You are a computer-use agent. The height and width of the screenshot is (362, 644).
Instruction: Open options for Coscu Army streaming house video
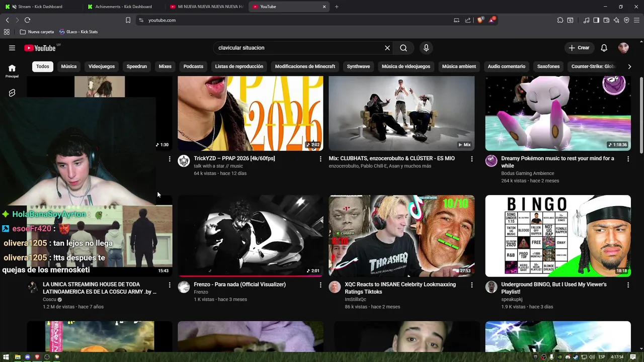[x=170, y=285]
